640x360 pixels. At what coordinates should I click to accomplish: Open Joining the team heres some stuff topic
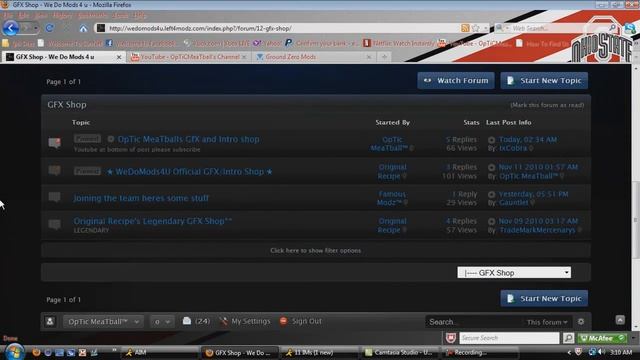(141, 198)
